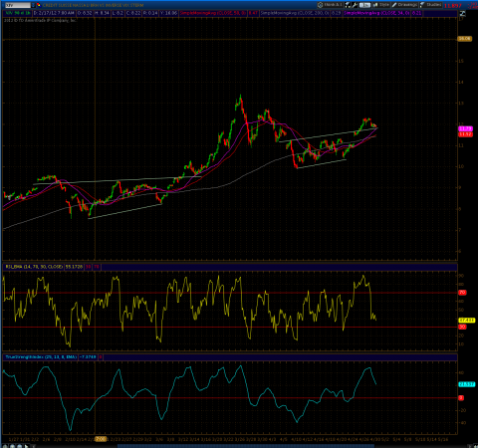Click the third zoom icon at bottom left
Screen dimensions: 478x448
pos(20,446)
